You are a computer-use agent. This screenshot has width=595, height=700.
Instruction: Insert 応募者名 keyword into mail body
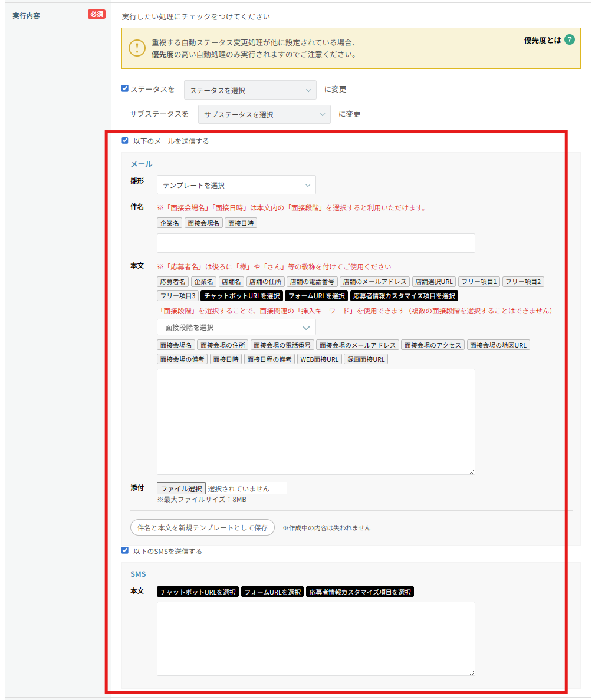[x=173, y=282]
